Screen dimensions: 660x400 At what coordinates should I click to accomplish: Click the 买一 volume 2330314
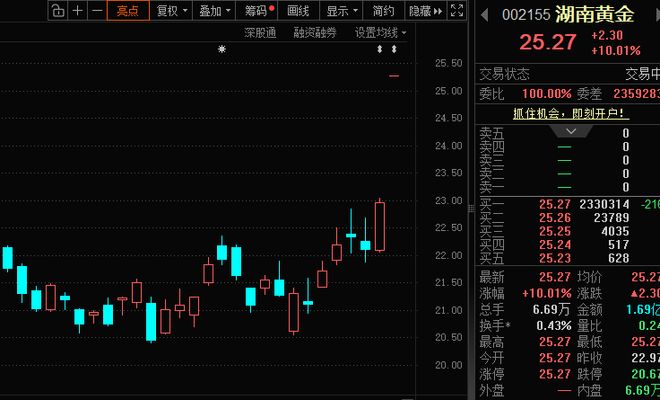tap(604, 204)
